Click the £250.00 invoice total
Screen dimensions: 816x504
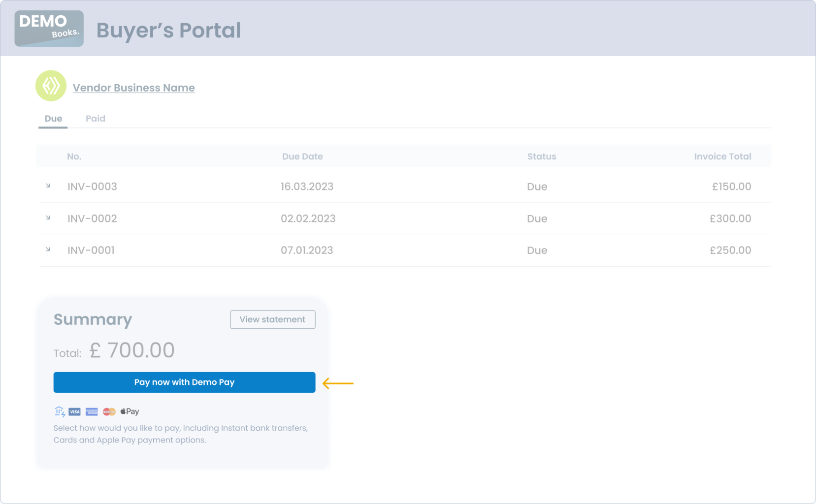730,250
